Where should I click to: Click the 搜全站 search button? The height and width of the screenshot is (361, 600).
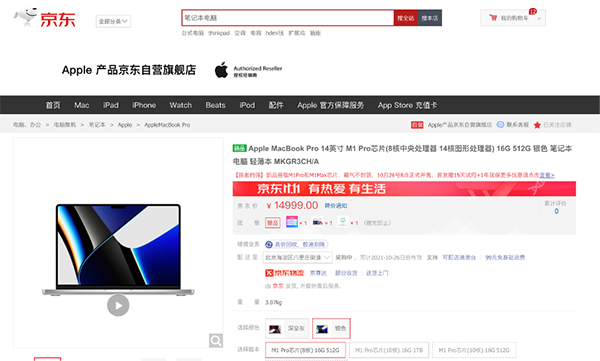406,18
